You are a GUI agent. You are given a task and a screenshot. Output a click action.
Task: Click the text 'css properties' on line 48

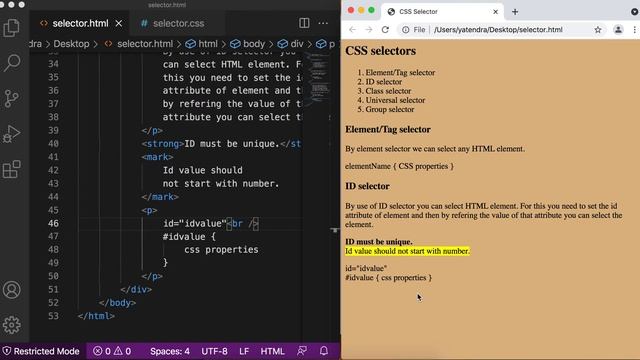221,250
